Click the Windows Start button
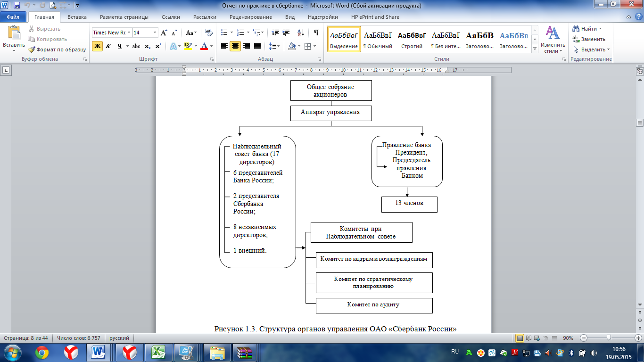Viewport: 644px width, 362px height. click(x=13, y=352)
